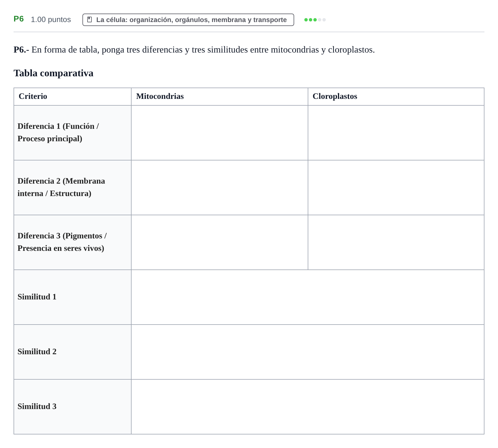This screenshot has width=498, height=448.
Task: Click the question text about mitocondrias y cloroplastos
Action: (194, 50)
